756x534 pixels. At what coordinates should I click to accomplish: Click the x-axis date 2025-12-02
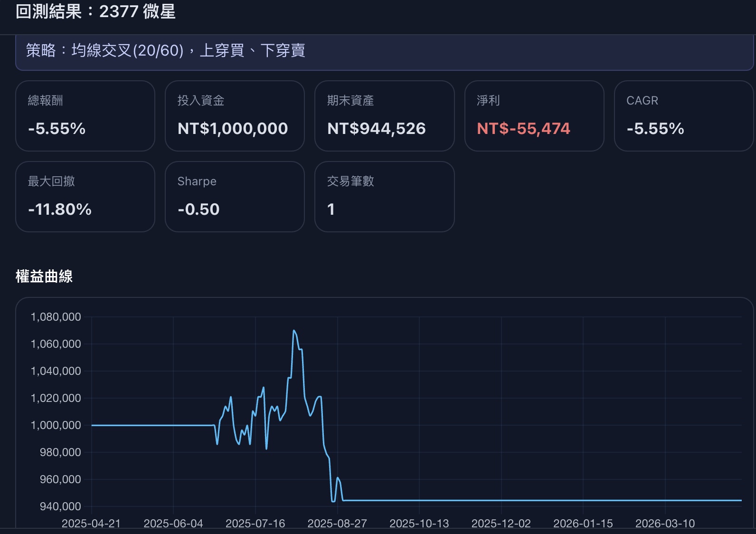pyautogui.click(x=501, y=523)
